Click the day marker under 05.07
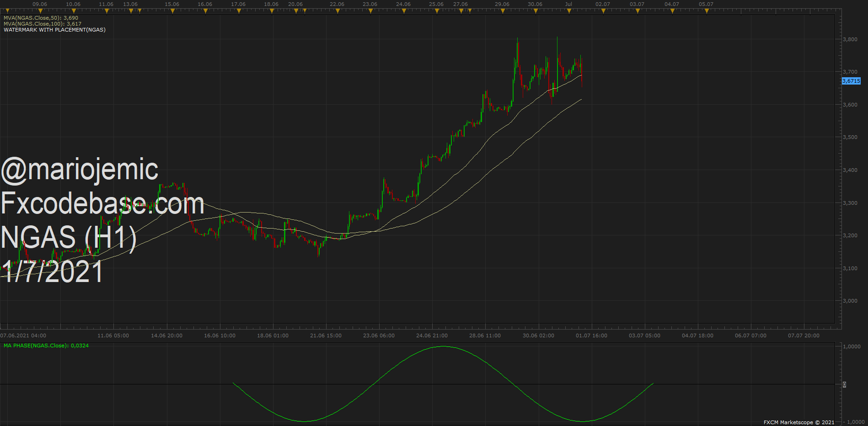The image size is (868, 426). [707, 11]
